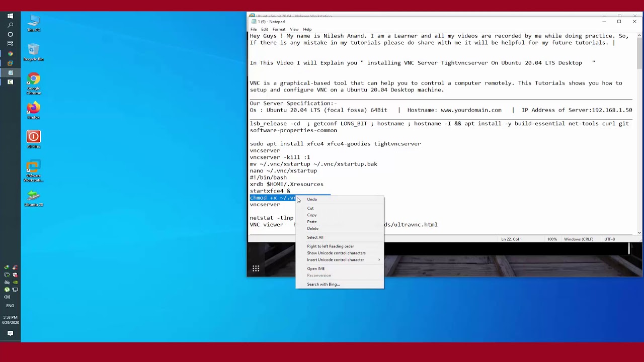
Task: Click the green uTorrent tray icon
Action: pyautogui.click(x=7, y=290)
